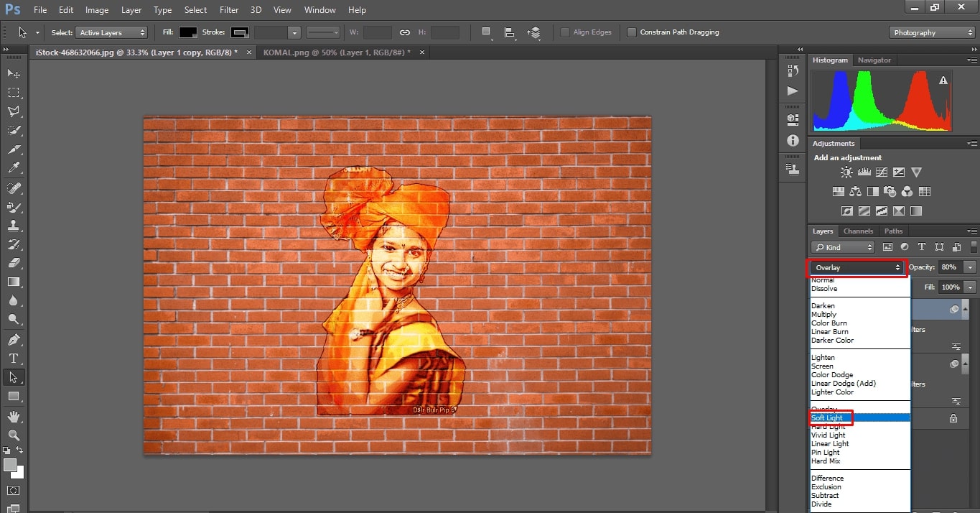Select the Pen tool

point(14,339)
